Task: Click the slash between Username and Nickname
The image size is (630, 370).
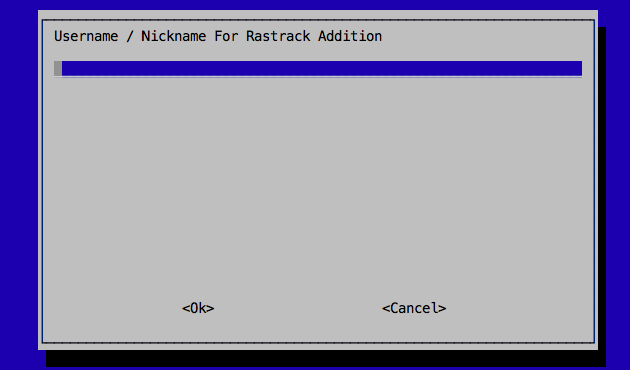Action: coord(129,36)
